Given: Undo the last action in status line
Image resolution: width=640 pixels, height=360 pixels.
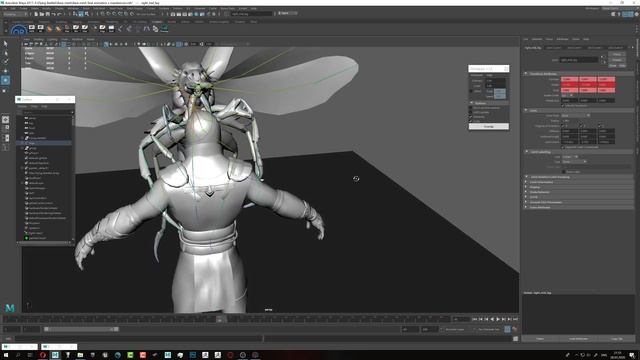Looking at the screenshot, I should 53,14.
